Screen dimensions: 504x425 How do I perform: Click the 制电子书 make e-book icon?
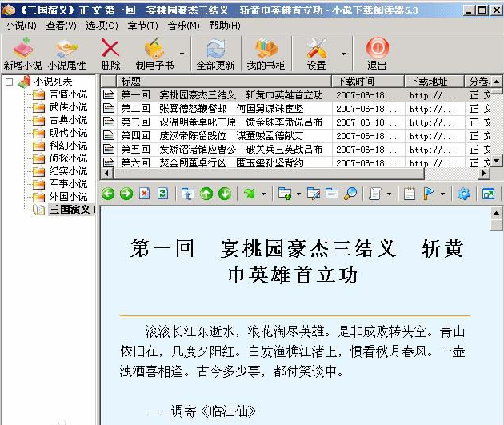coord(154,48)
